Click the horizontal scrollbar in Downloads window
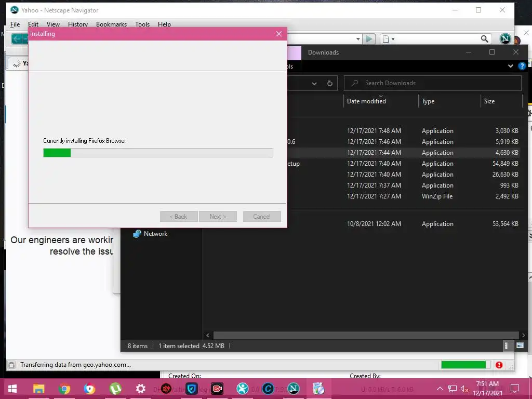Screen dimensions: 532x399 (366, 335)
